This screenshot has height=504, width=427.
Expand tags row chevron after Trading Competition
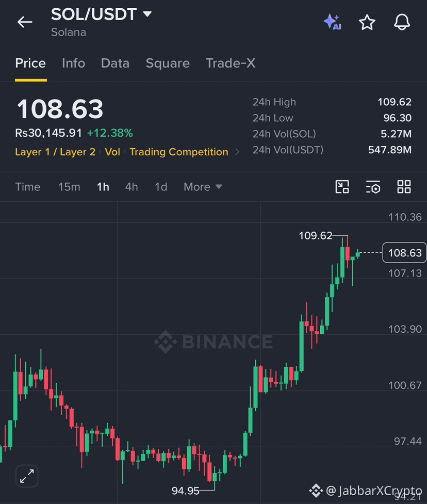[x=237, y=152]
